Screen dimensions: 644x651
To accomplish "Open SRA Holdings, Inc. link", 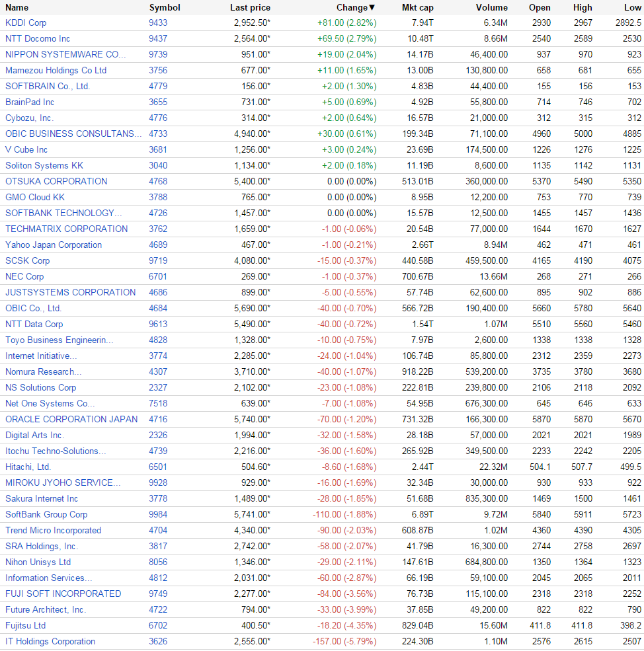I will click(x=42, y=547).
